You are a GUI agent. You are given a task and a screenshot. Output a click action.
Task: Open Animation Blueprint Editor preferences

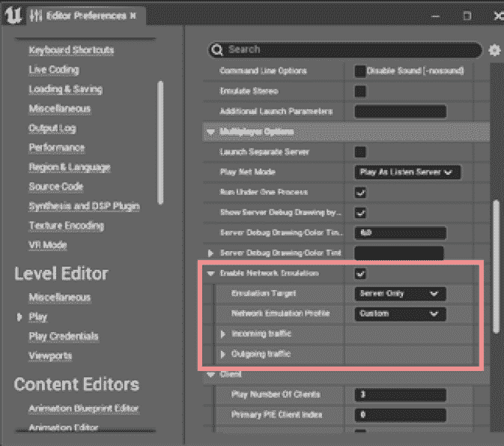click(x=84, y=409)
